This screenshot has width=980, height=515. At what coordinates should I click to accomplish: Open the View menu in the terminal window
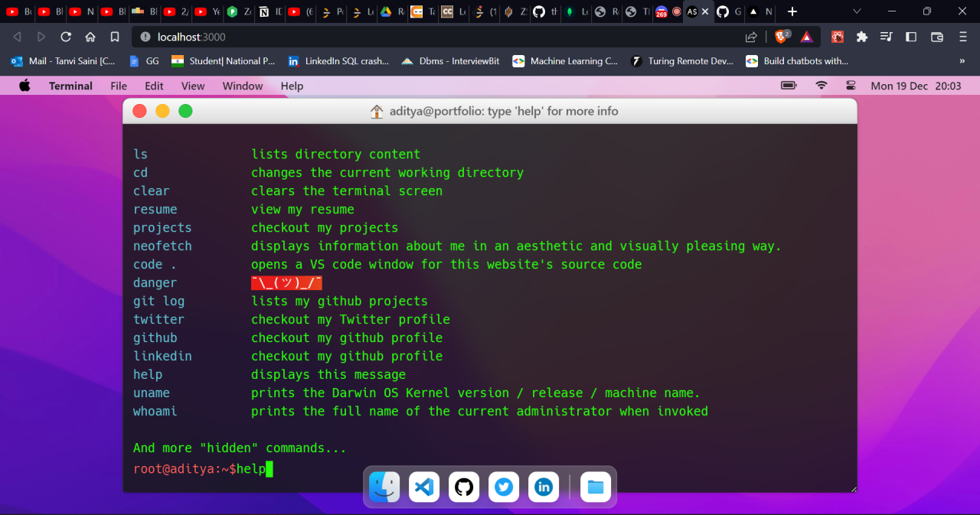pos(193,86)
